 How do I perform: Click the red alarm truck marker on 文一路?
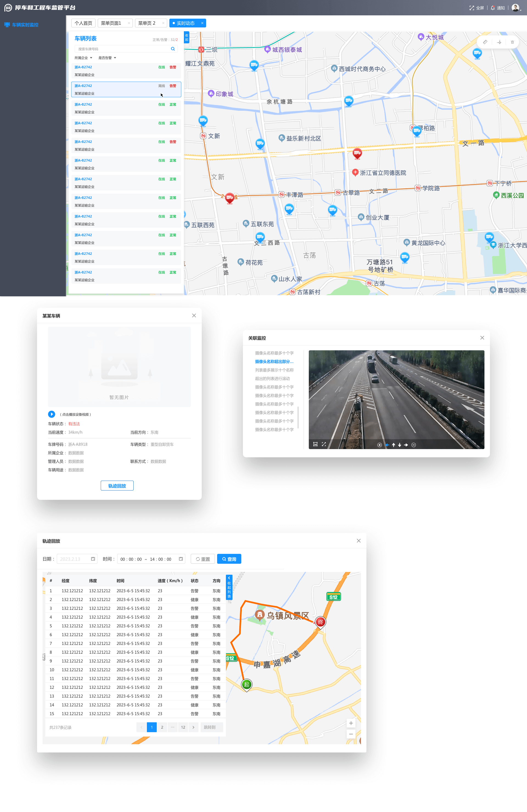point(357,153)
